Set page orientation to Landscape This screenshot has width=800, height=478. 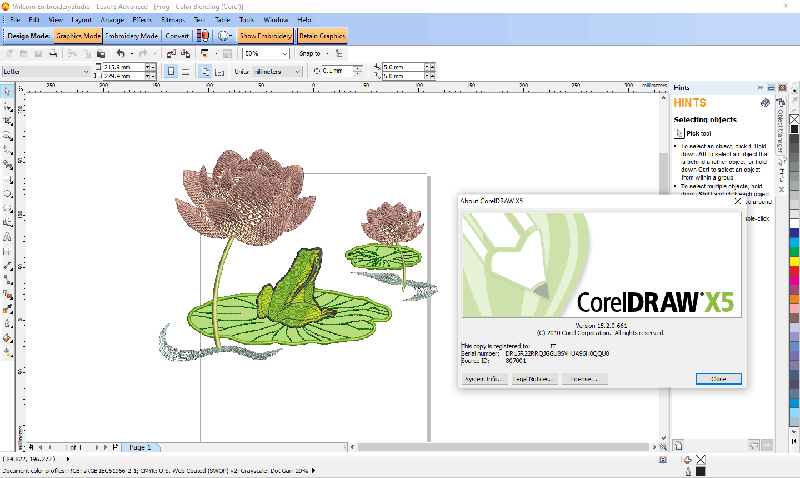[186, 72]
